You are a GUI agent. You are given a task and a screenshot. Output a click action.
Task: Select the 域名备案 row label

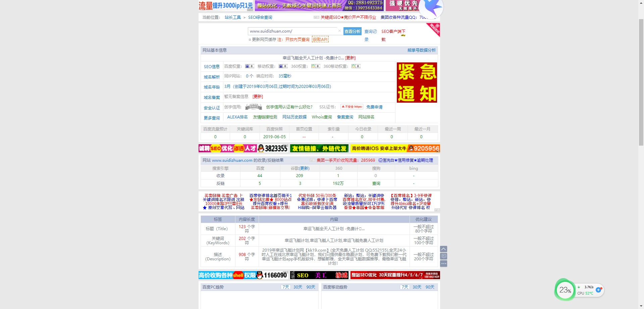tap(212, 97)
